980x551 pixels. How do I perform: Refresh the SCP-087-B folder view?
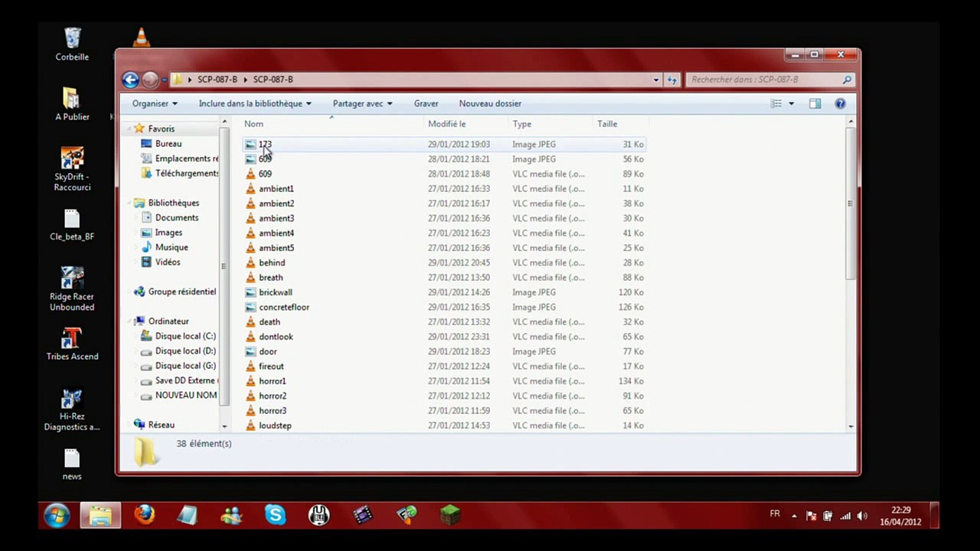tap(672, 80)
